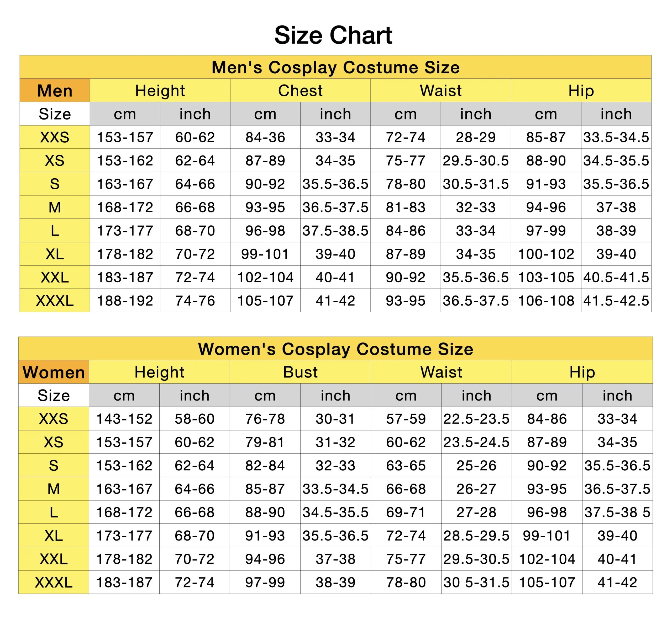
Task: Click the 188-192 height cell
Action: pyautogui.click(x=125, y=301)
